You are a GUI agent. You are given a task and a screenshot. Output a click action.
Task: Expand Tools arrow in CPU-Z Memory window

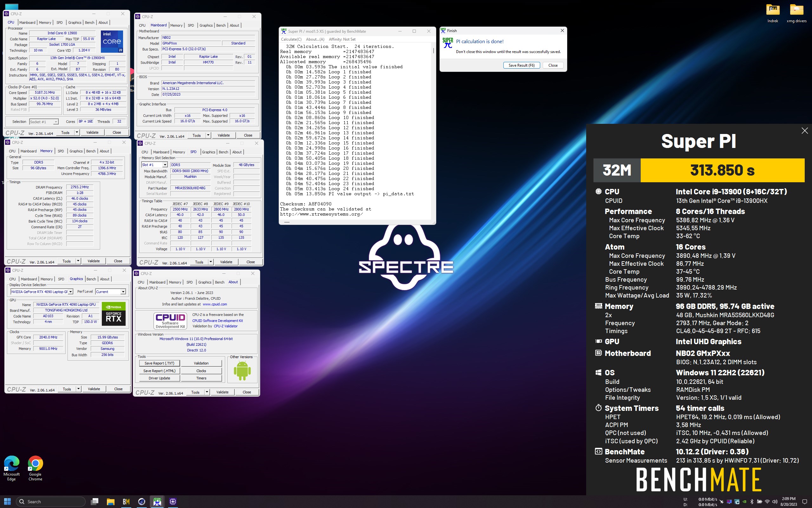[x=78, y=261]
